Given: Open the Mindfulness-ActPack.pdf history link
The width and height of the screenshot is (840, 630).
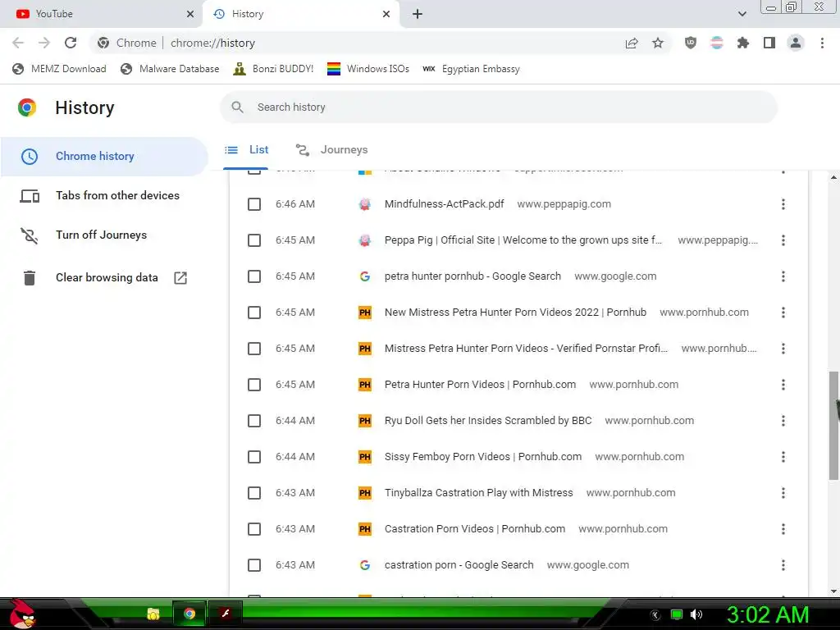Looking at the screenshot, I should [444, 204].
